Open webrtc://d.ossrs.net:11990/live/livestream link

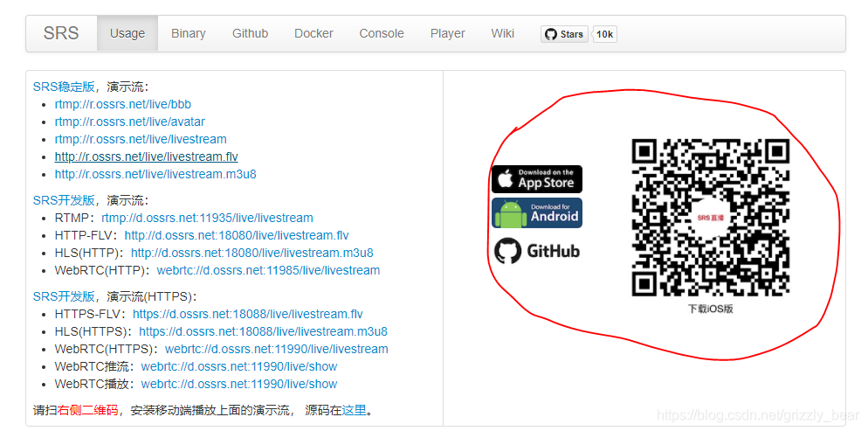pyautogui.click(x=276, y=349)
